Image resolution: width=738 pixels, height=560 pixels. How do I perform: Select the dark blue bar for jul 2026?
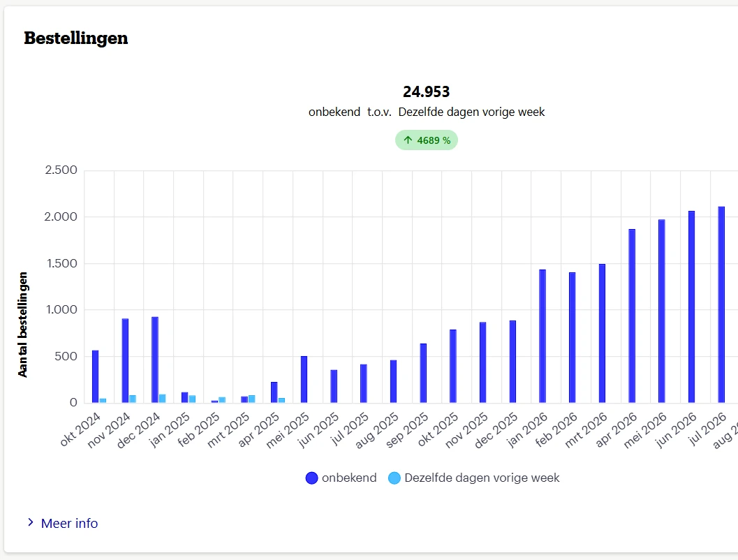721,304
